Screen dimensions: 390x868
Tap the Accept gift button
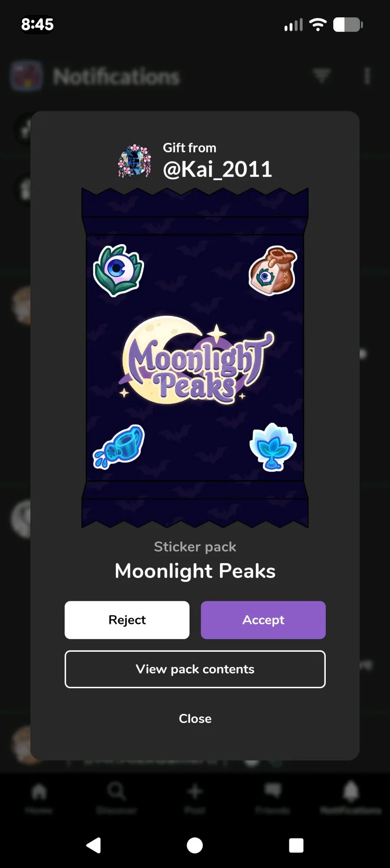(263, 620)
